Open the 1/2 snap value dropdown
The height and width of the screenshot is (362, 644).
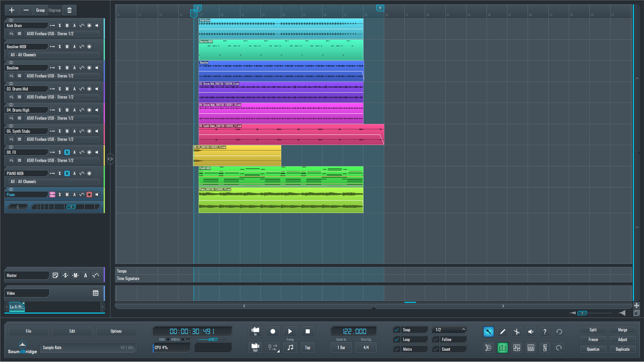coord(449,330)
